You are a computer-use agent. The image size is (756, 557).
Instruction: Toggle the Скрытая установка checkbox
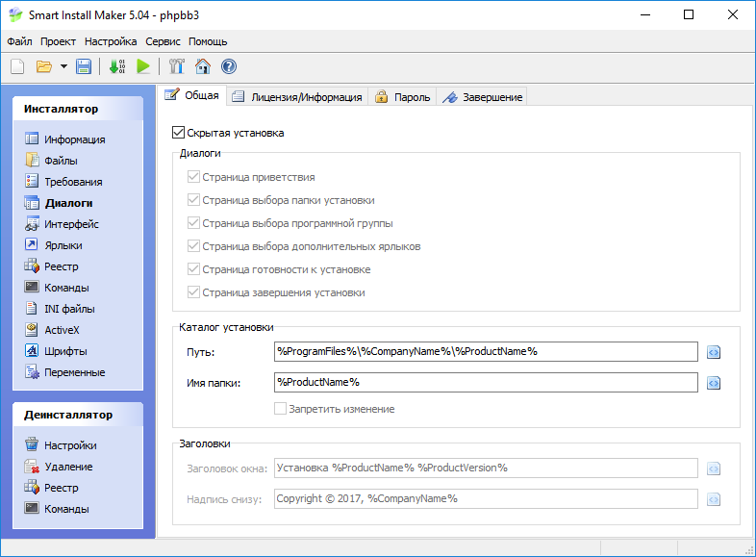178,133
